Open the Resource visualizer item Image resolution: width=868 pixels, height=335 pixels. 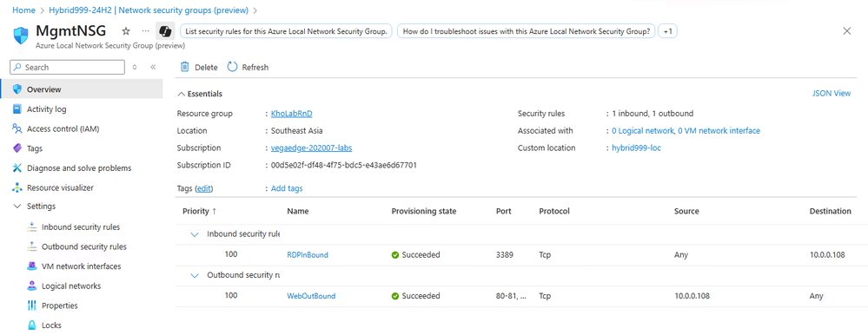tap(53, 188)
